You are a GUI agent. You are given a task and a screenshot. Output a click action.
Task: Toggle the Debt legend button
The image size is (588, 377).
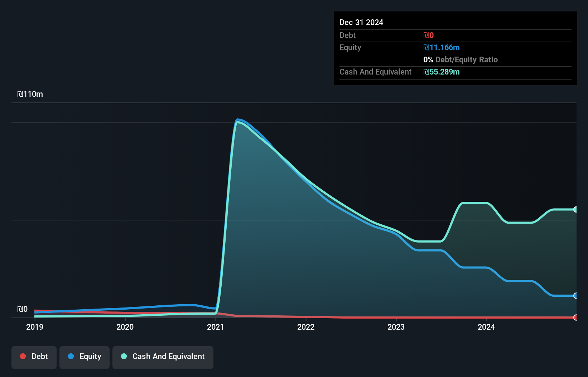34,357
